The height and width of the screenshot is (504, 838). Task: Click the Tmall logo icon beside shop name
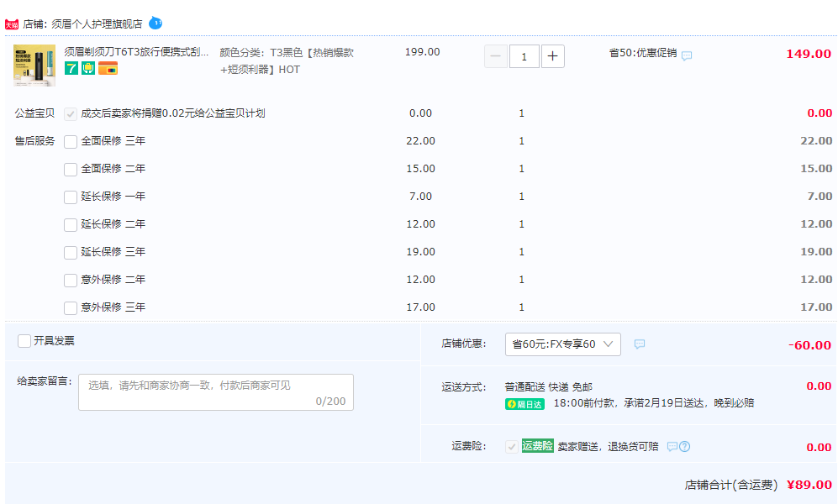click(11, 24)
